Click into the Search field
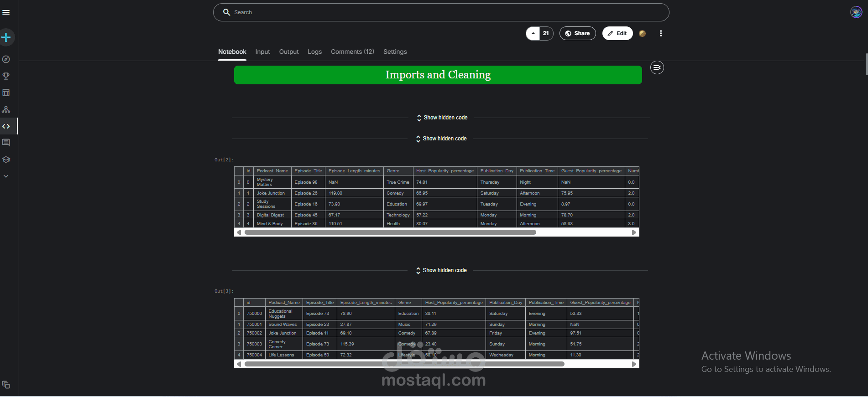This screenshot has height=397, width=868. point(441,12)
